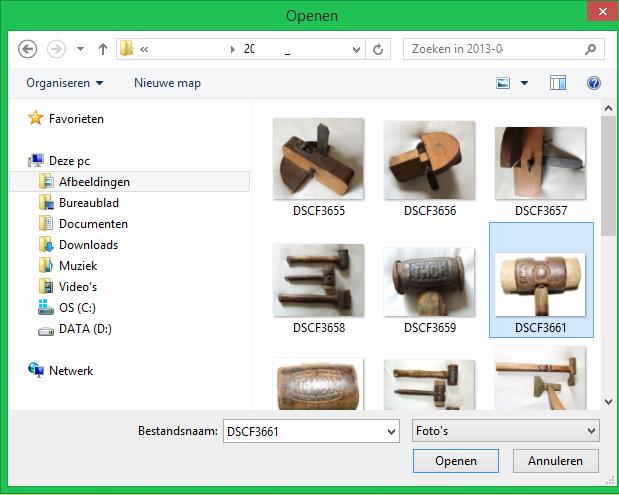Open the view options dropdown arrow

pos(524,83)
